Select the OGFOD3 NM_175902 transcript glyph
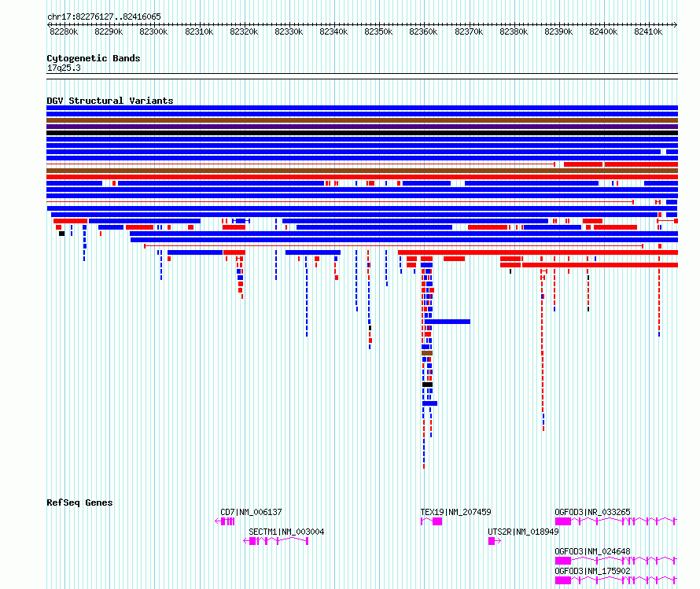Image resolution: width=700 pixels, height=589 pixels. point(616,580)
